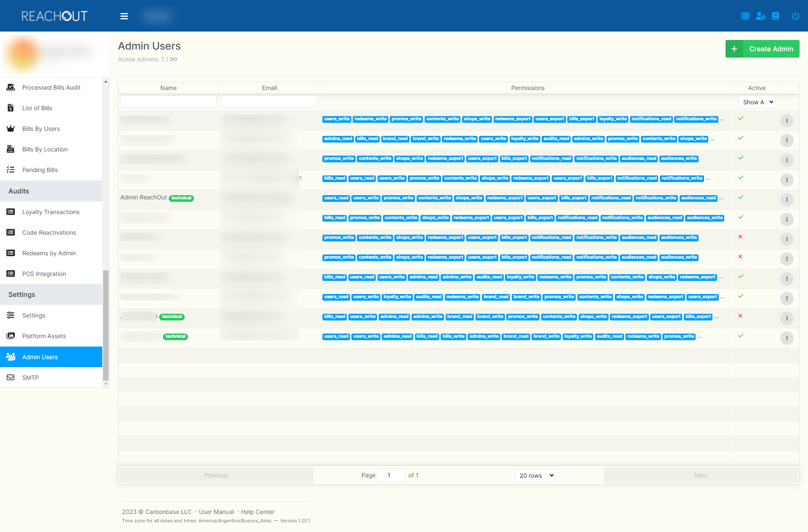Click the SMTP envelope icon

point(11,378)
